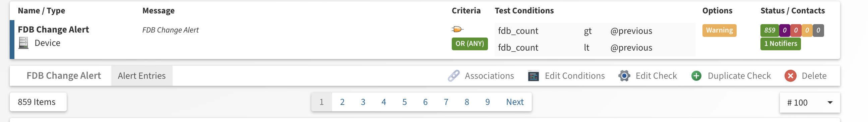This screenshot has height=122, width=868.
Task: Switch to the Alert Entries tab
Action: pyautogui.click(x=141, y=76)
